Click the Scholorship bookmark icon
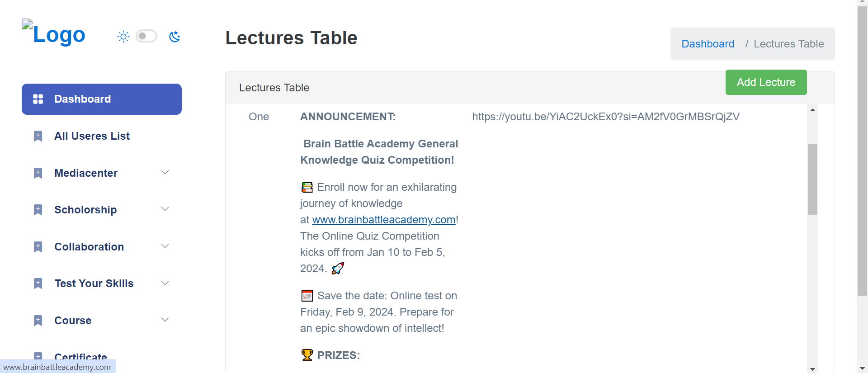Screen dimensions: 868x373 coord(38,210)
